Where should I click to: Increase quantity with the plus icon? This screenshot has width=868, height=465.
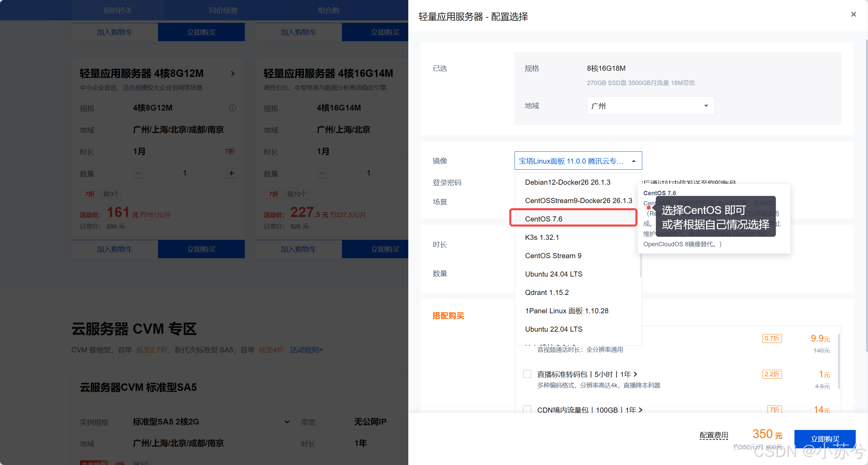pyautogui.click(x=231, y=173)
